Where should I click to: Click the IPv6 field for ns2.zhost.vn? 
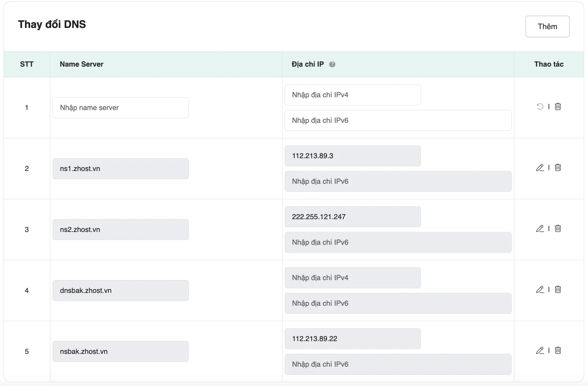tap(398, 242)
